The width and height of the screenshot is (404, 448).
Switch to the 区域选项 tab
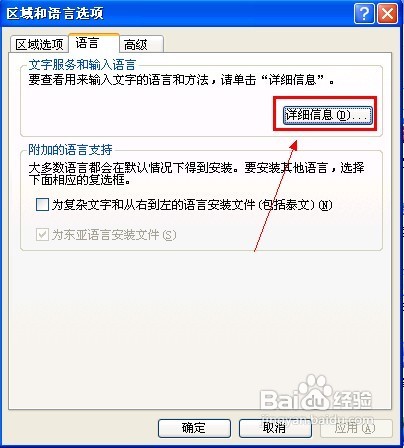(39, 44)
